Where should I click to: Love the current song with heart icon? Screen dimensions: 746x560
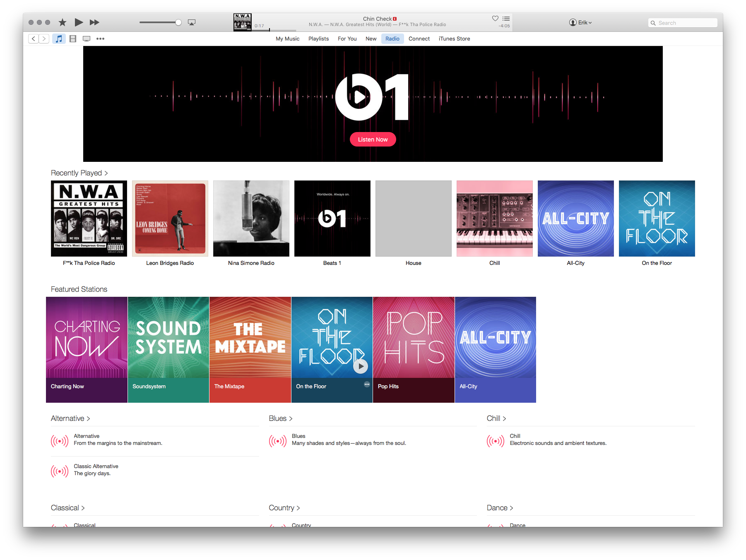tap(495, 18)
